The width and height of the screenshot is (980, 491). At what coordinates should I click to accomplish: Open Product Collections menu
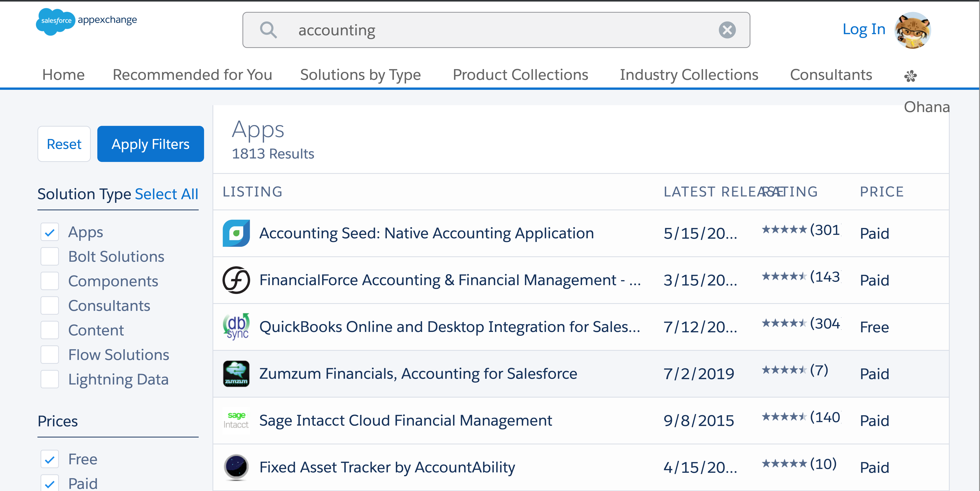click(x=520, y=75)
